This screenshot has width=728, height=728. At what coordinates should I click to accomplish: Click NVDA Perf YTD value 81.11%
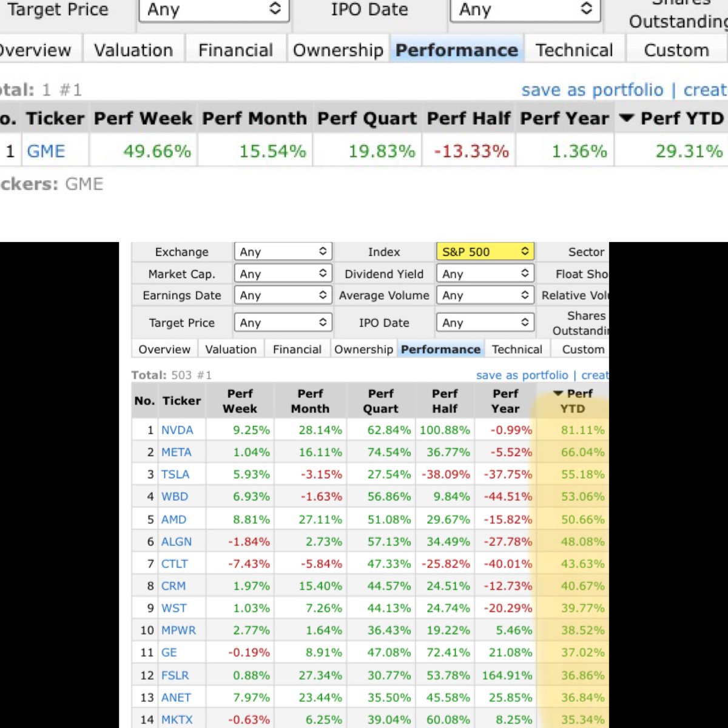(x=582, y=430)
